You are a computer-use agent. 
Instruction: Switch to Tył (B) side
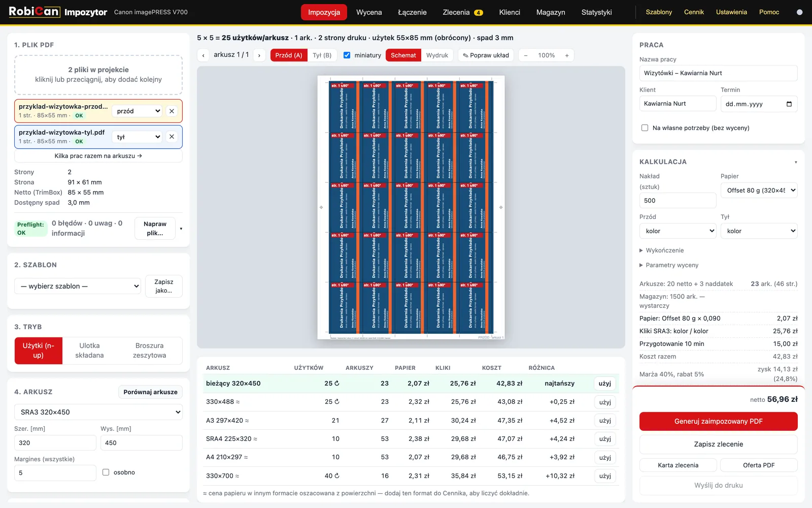tap(322, 55)
